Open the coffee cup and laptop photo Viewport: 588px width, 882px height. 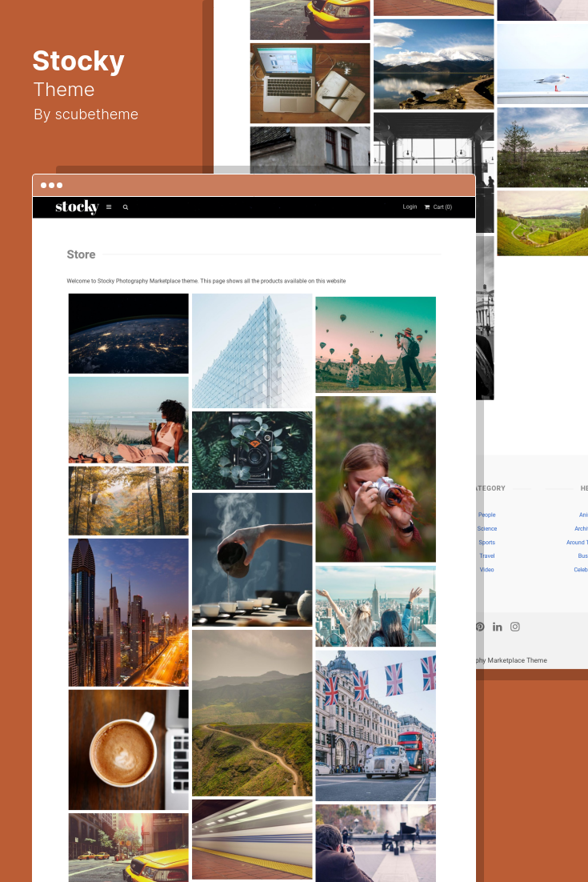pyautogui.click(x=129, y=750)
